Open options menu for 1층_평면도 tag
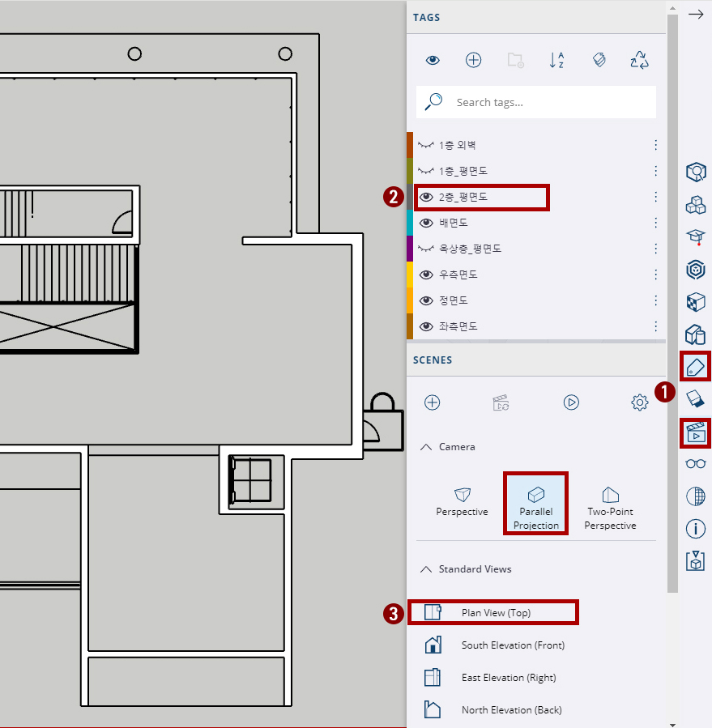This screenshot has width=712, height=728. click(656, 172)
